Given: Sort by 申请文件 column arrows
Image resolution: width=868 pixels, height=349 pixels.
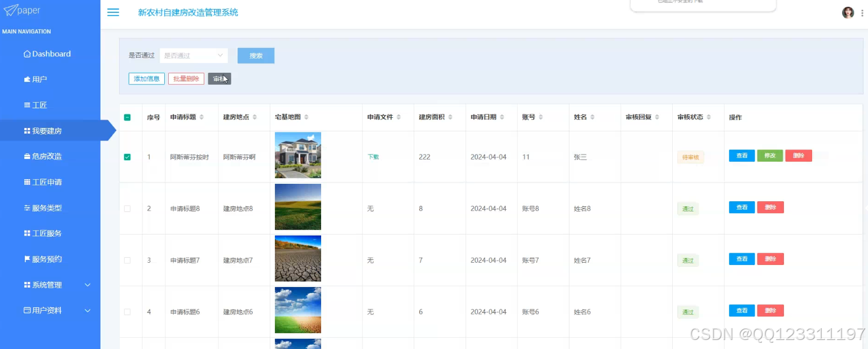Looking at the screenshot, I should (398, 117).
